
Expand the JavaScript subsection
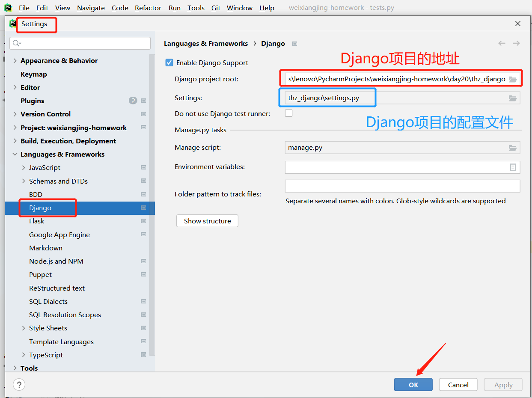tap(24, 167)
